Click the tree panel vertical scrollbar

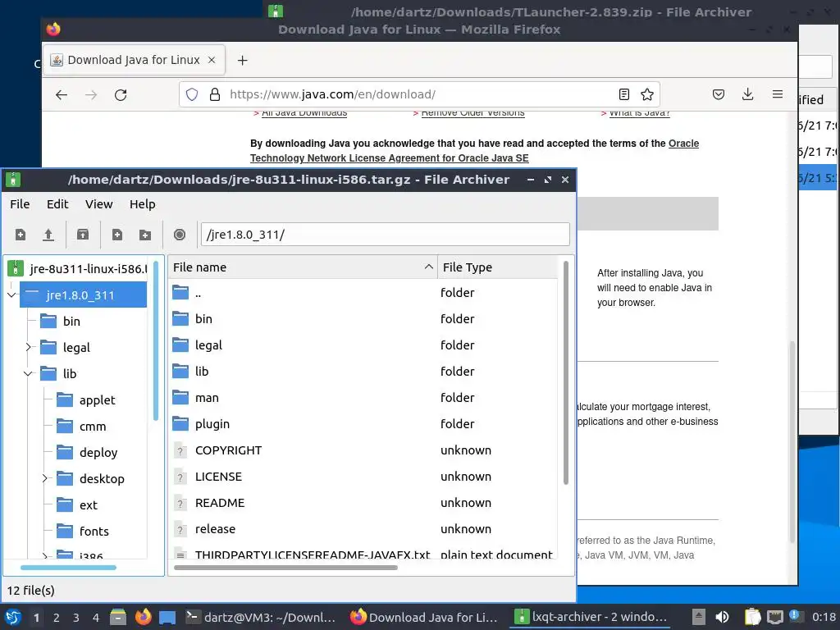pos(156,340)
